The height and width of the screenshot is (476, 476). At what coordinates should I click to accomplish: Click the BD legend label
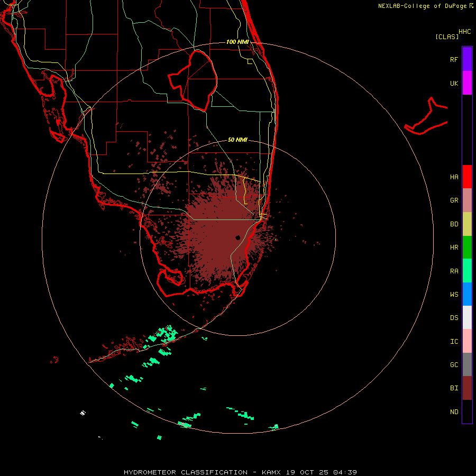[454, 224]
